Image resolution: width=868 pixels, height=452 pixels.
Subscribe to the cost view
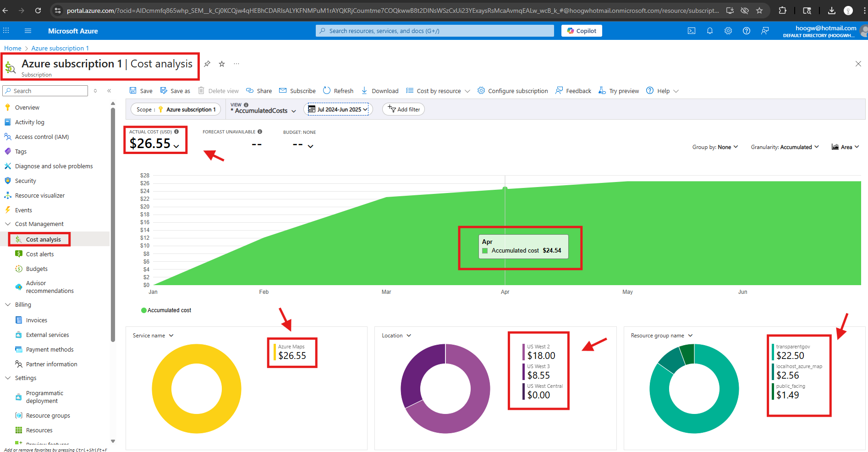coord(297,91)
